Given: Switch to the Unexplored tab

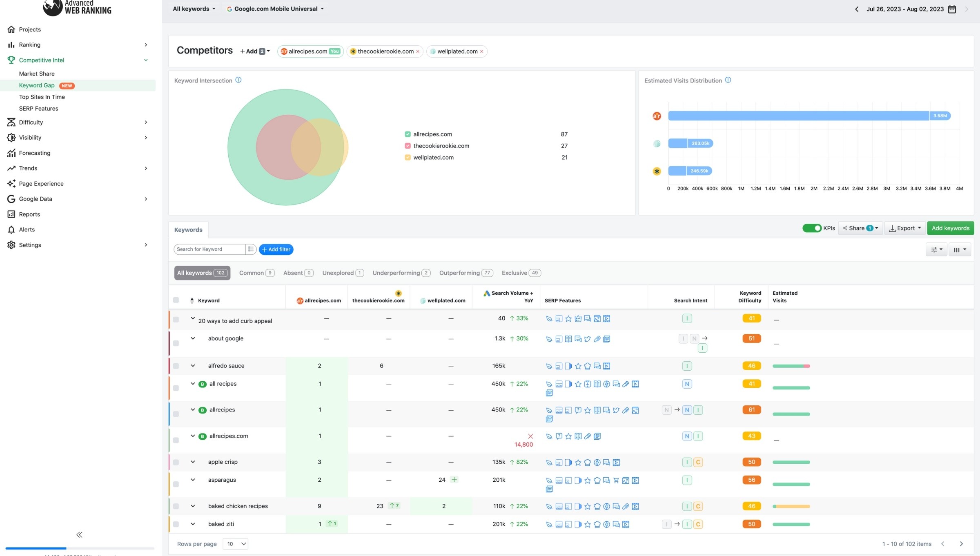Looking at the screenshot, I should coord(343,273).
